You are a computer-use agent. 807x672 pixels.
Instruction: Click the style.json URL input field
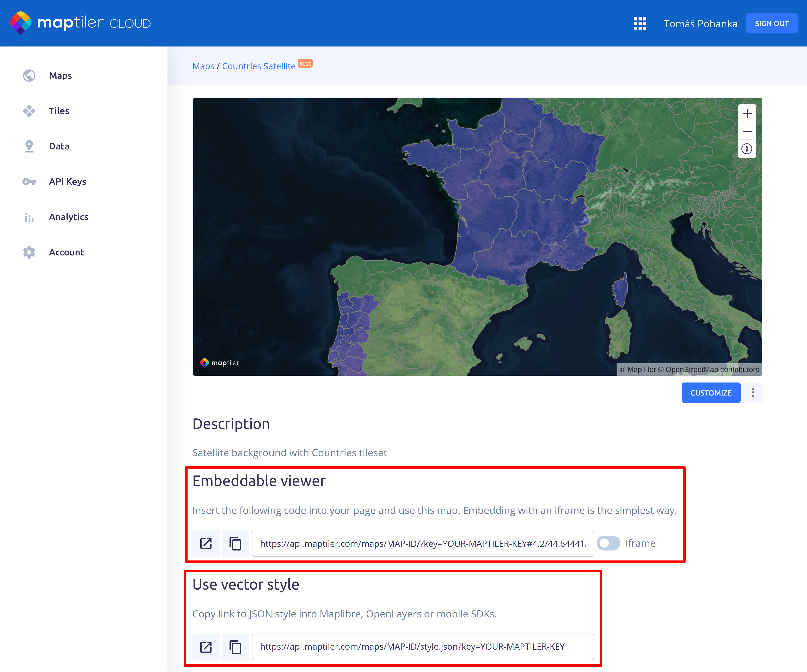point(422,647)
